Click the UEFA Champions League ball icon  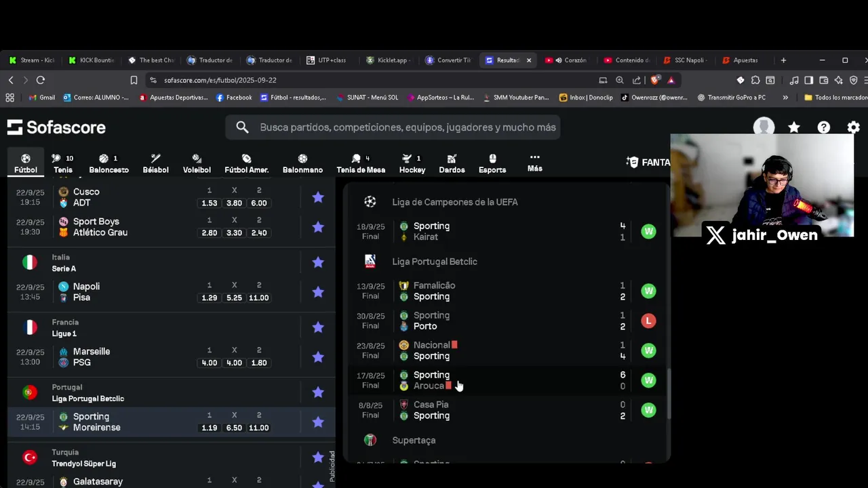tap(370, 201)
